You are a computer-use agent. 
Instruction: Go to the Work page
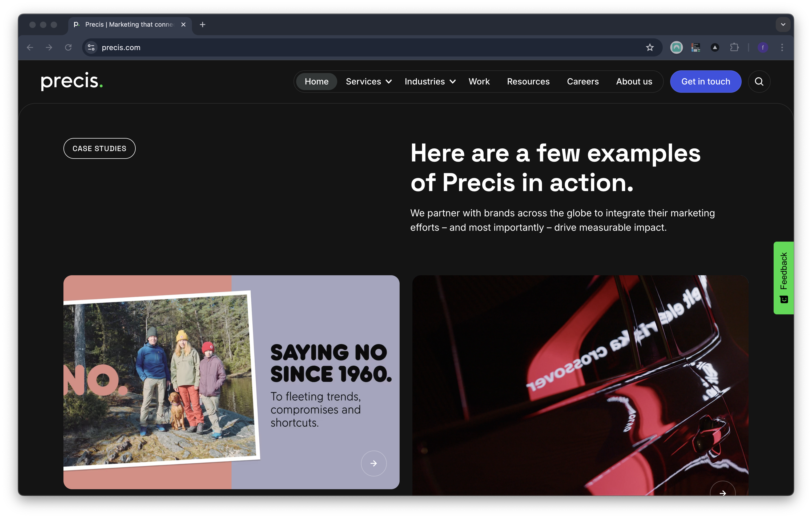coord(479,82)
